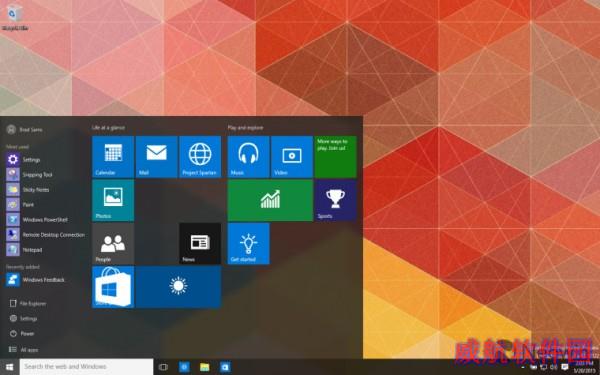This screenshot has width=600, height=375.
Task: Click the Search the web and Windows box
Action: 86,367
